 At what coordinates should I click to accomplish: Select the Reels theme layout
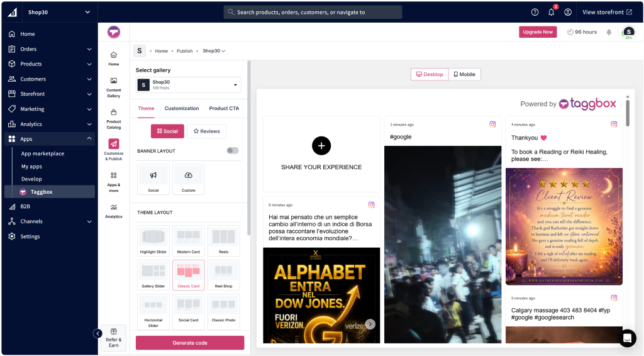[224, 241]
